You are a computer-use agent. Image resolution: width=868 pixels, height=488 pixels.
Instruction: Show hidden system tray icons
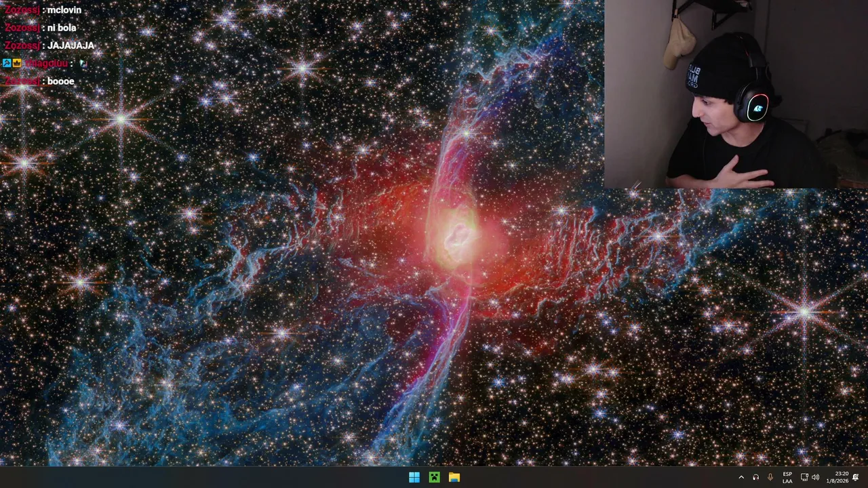[x=741, y=477]
